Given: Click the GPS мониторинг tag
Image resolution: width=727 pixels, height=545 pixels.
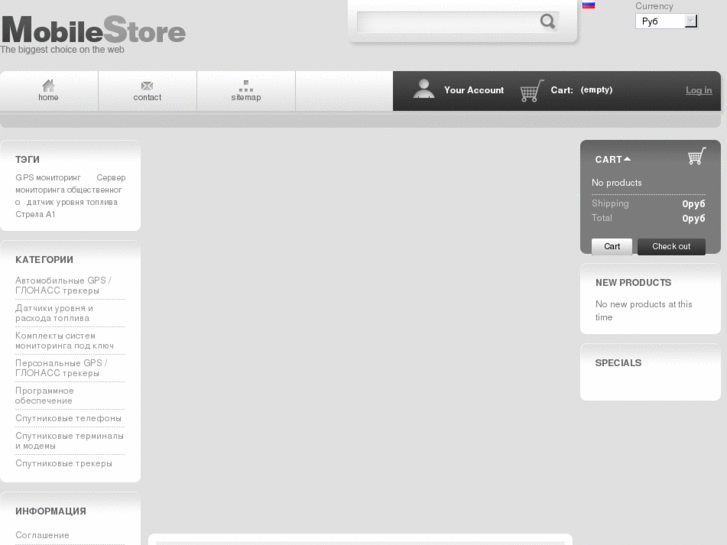Looking at the screenshot, I should tap(48, 178).
